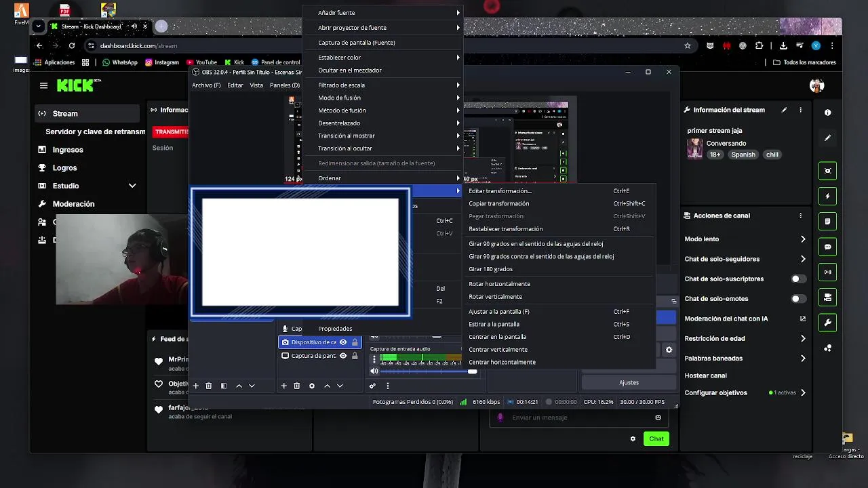
Task: Click emoji icon in chat message field
Action: pos(658,418)
